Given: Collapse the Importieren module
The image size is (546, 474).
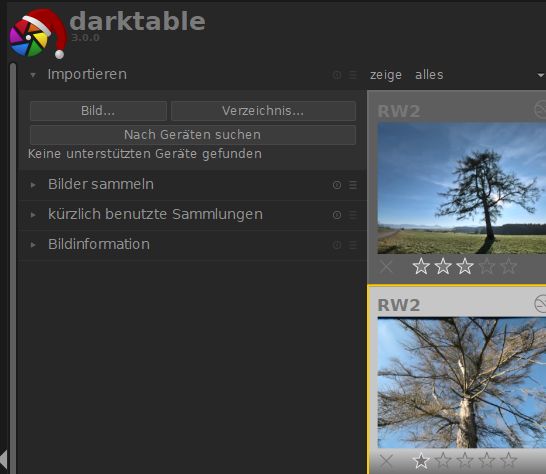Looking at the screenshot, I should 33,75.
